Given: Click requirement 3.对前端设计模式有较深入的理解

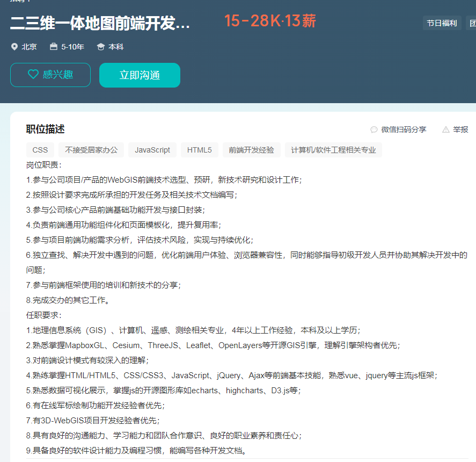Looking at the screenshot, I should pos(87,360).
